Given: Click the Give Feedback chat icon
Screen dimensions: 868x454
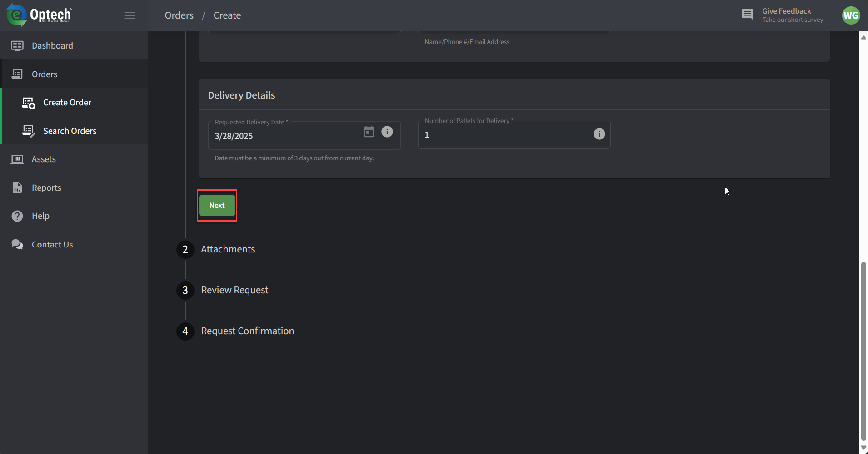Looking at the screenshot, I should [747, 15].
